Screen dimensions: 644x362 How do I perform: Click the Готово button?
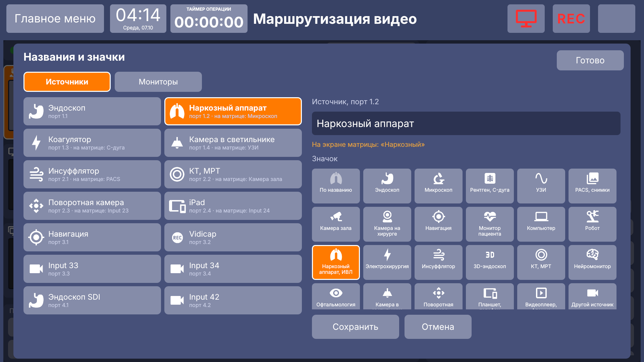[590, 60]
